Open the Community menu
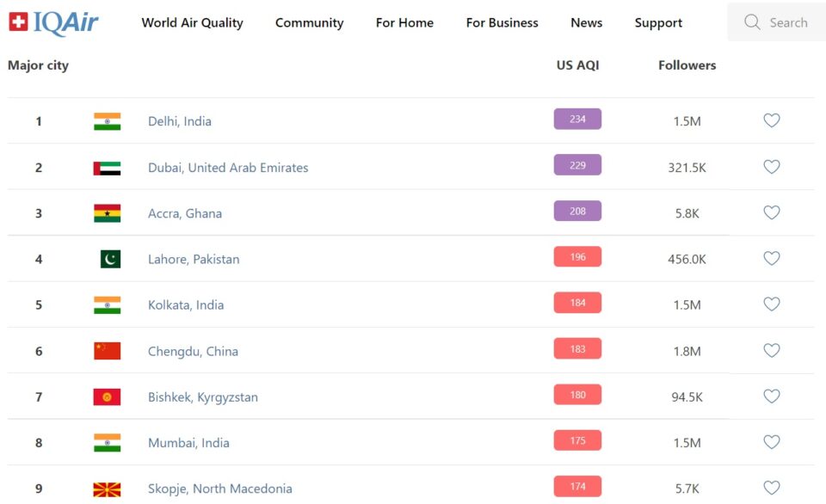The width and height of the screenshot is (826, 504). pyautogui.click(x=309, y=23)
